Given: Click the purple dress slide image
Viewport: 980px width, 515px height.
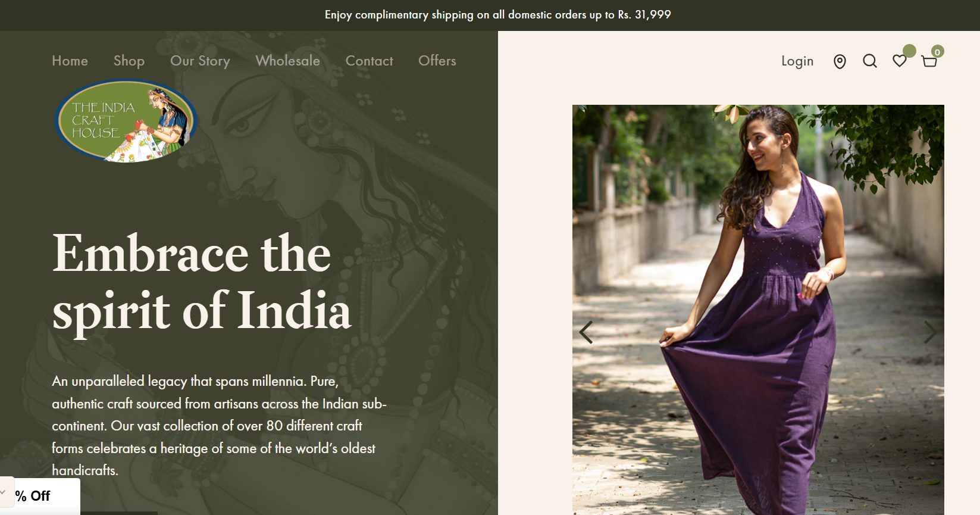Looking at the screenshot, I should click(x=758, y=310).
